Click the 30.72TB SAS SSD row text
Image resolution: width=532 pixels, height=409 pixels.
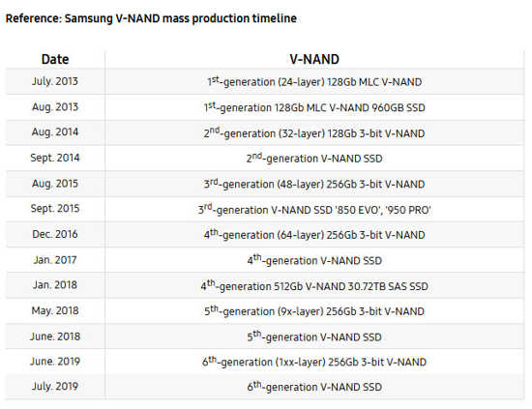314,286
